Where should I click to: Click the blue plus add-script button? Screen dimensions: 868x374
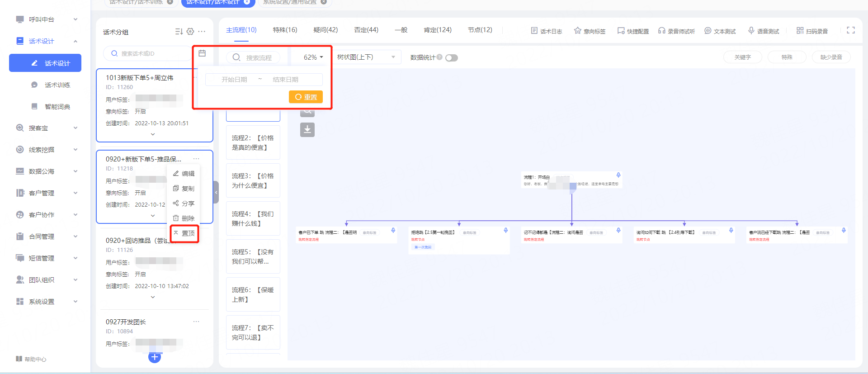tap(155, 357)
